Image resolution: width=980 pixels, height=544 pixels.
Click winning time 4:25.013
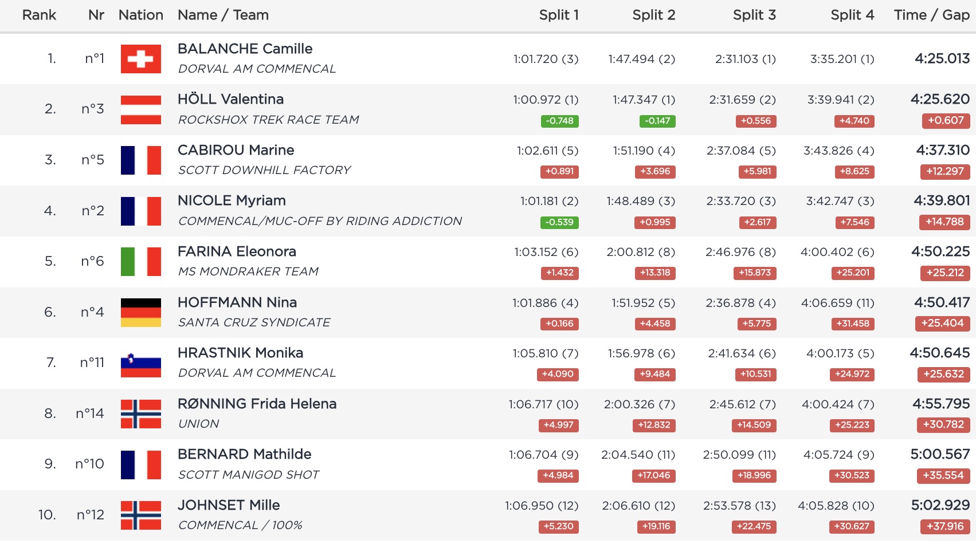pyautogui.click(x=942, y=58)
